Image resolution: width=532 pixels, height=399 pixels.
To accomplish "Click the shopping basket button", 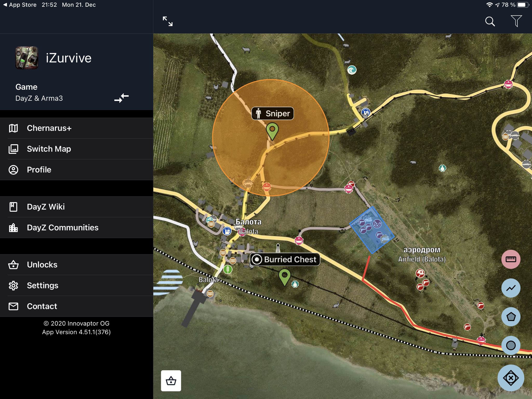I will point(171,380).
